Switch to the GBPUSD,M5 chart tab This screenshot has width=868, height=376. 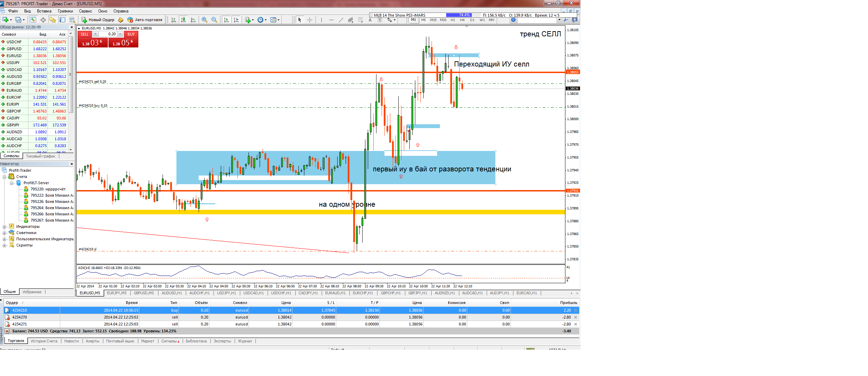pyautogui.click(x=144, y=293)
